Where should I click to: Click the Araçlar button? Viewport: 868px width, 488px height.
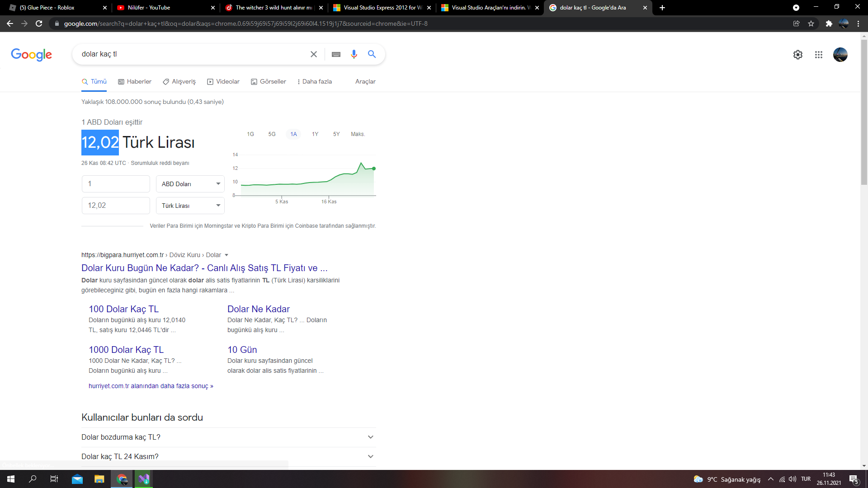(x=365, y=82)
